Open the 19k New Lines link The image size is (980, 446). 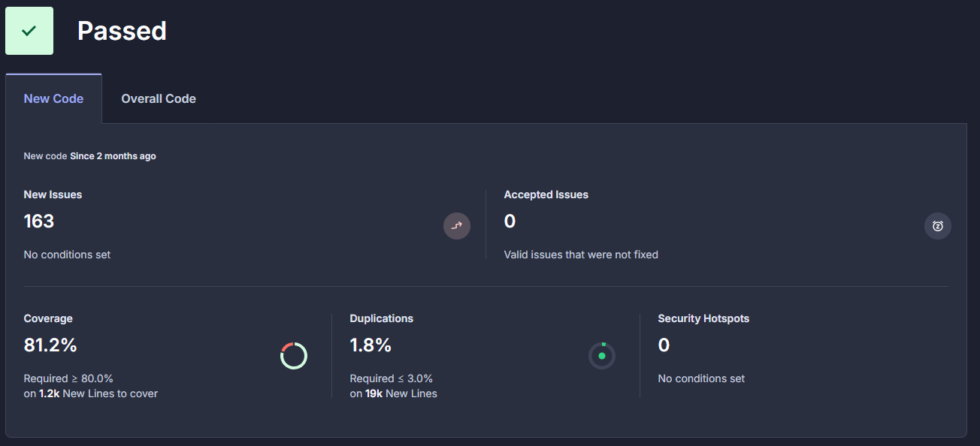(401, 393)
